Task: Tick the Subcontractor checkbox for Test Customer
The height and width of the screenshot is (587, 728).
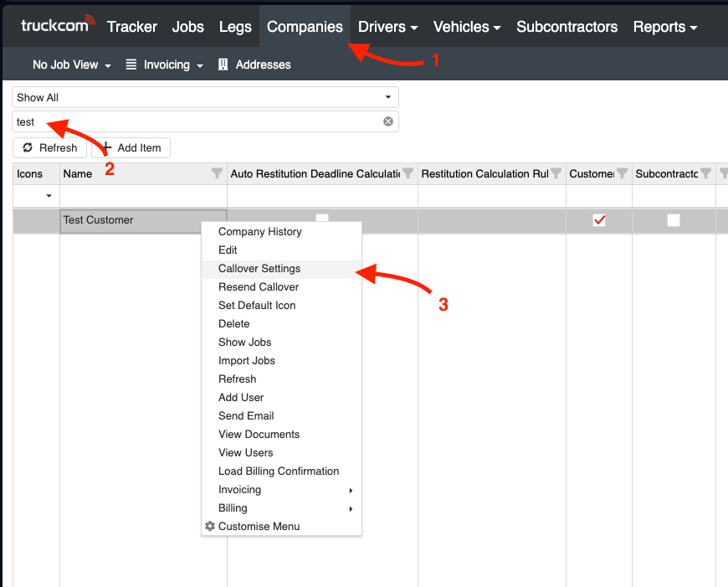Action: [x=673, y=220]
